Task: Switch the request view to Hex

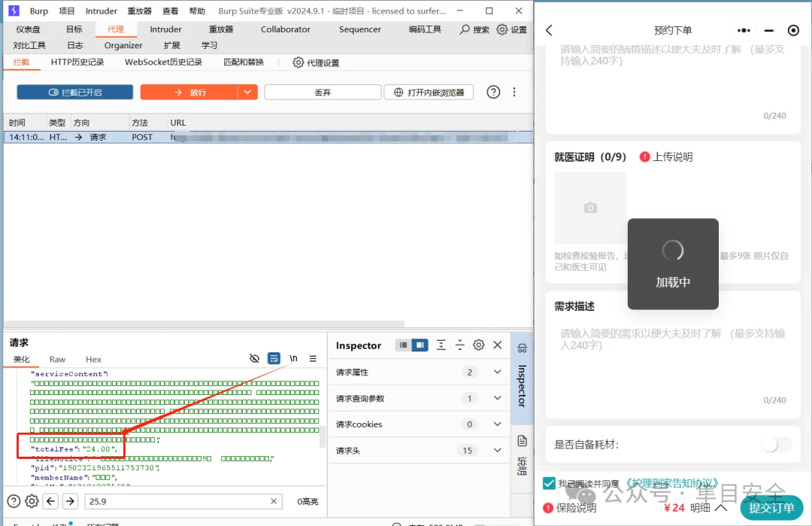Action: [x=93, y=359]
